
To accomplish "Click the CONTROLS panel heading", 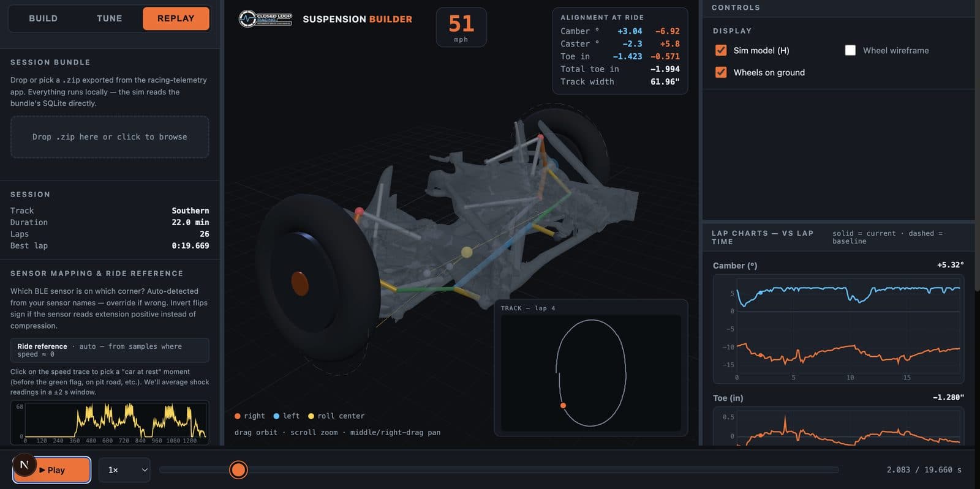I will 736,7.
